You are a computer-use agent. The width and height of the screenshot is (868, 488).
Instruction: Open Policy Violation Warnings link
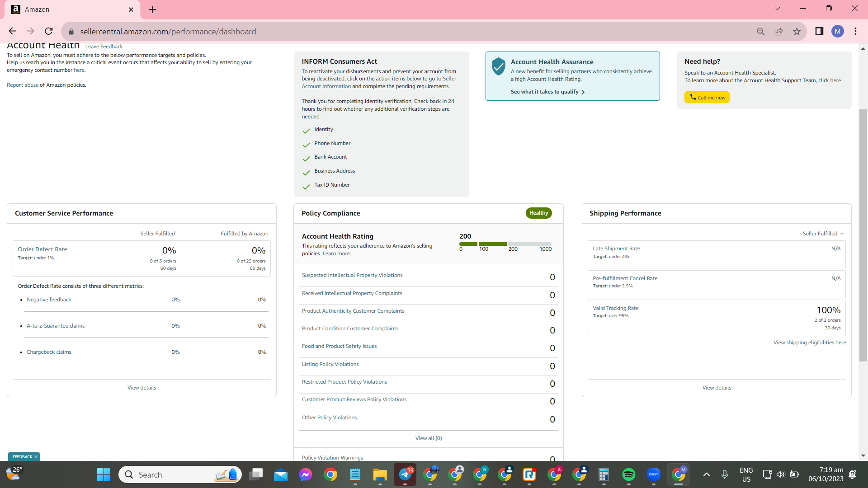pyautogui.click(x=332, y=458)
